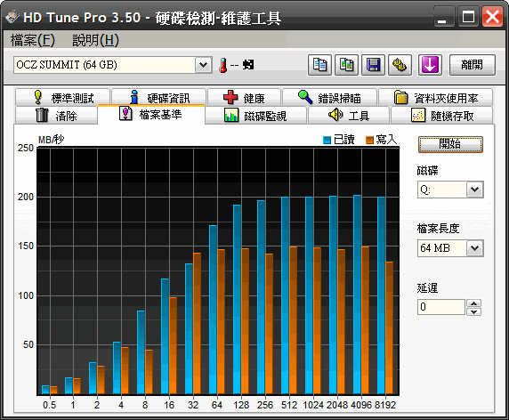Click the orange 寫入 legend swatch

coord(369,140)
